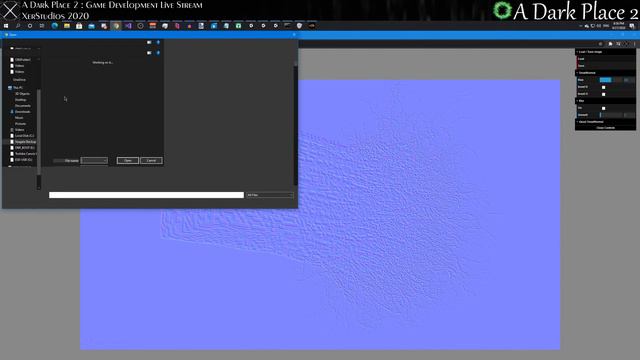Adjust the blue slider above Invert R
The width and height of the screenshot is (640, 360).
611,80
